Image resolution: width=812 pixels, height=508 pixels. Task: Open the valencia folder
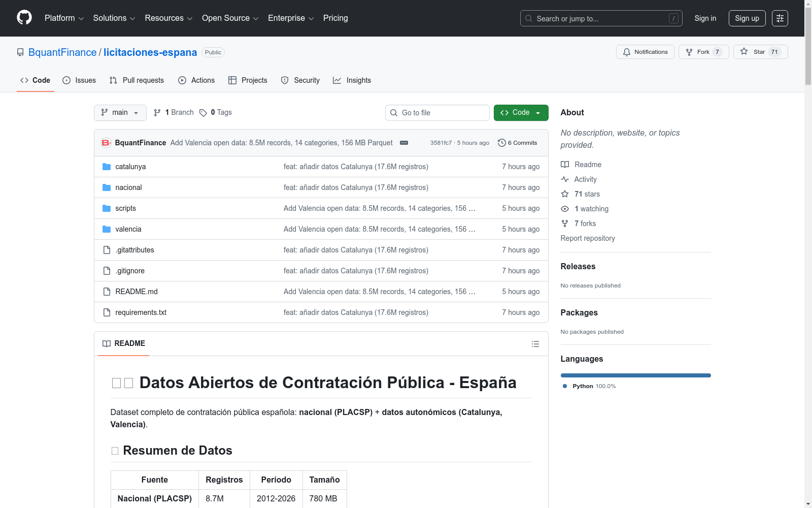tap(128, 229)
